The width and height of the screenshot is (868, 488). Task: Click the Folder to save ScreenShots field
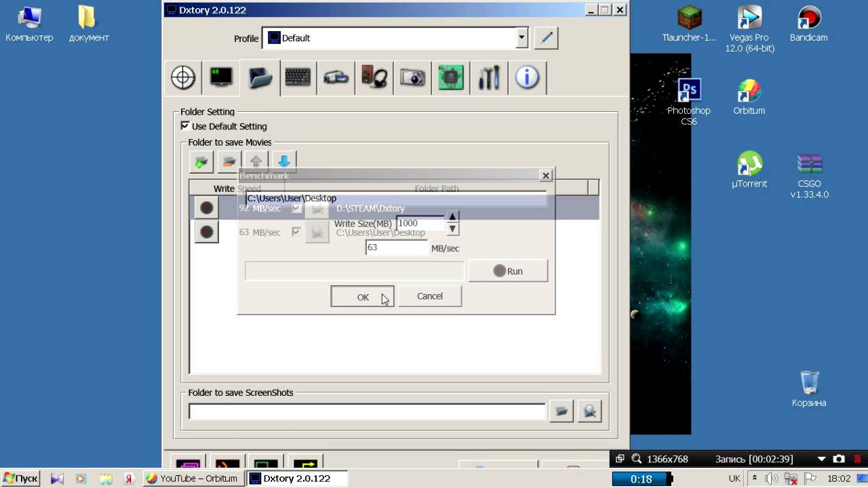(367, 411)
